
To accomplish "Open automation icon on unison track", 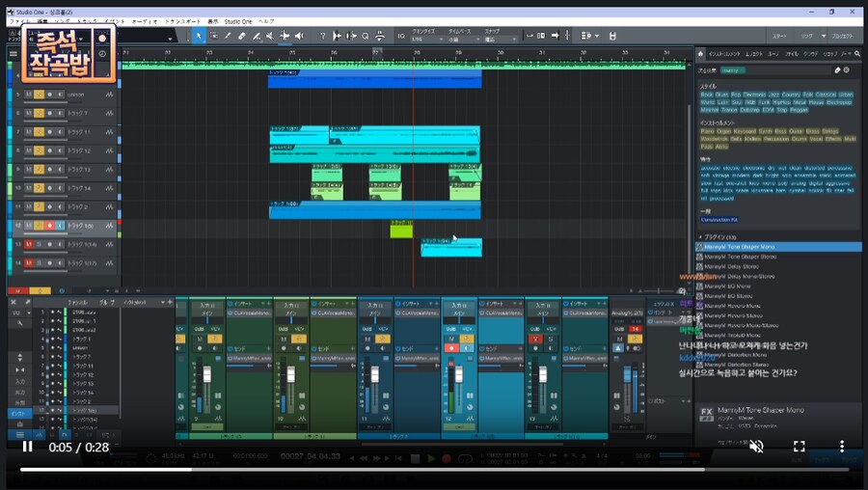I will (x=109, y=95).
